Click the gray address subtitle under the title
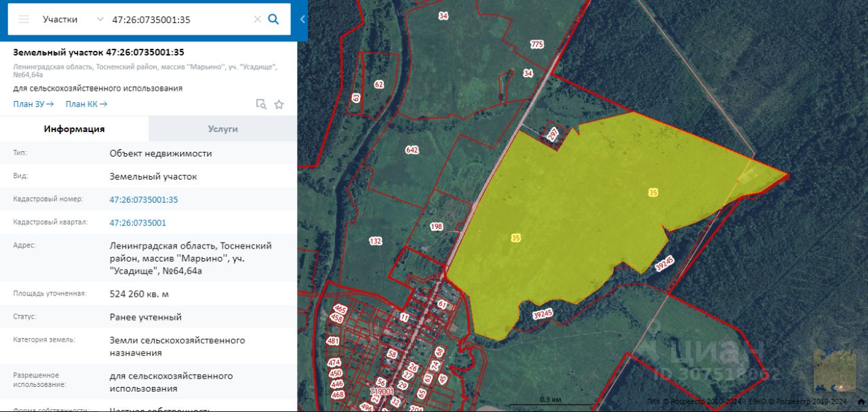 [145, 70]
